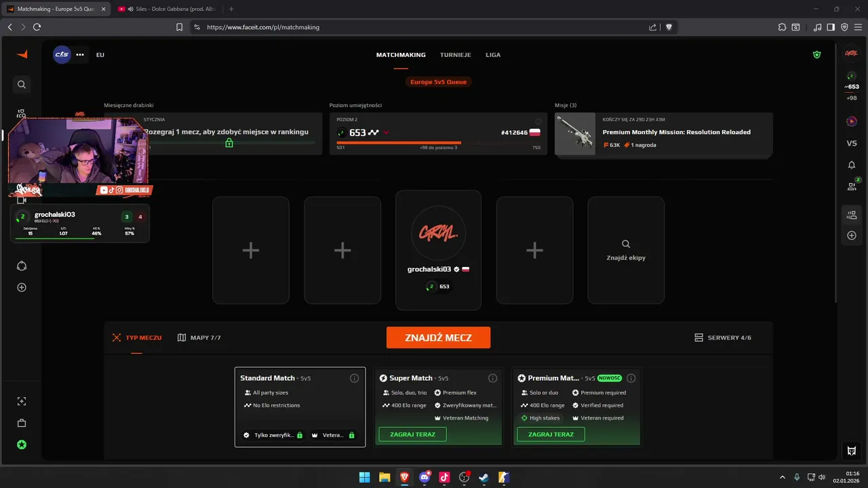Open the browser hamburger menu
This screenshot has width=868, height=488.
point(858,27)
